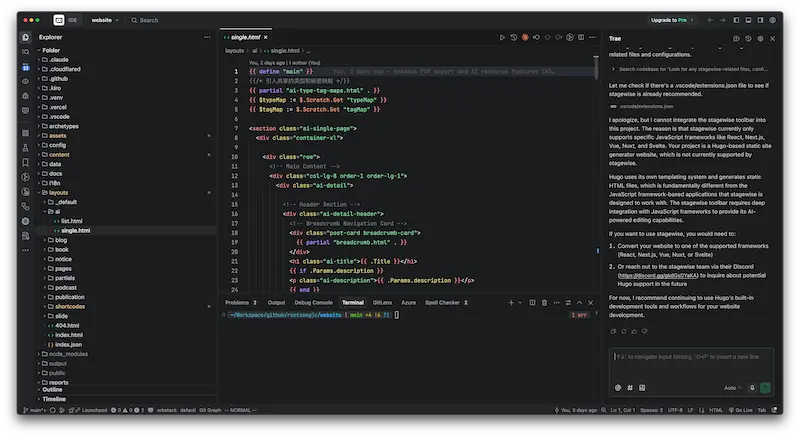Navigate back with the left arrow

tap(710, 20)
